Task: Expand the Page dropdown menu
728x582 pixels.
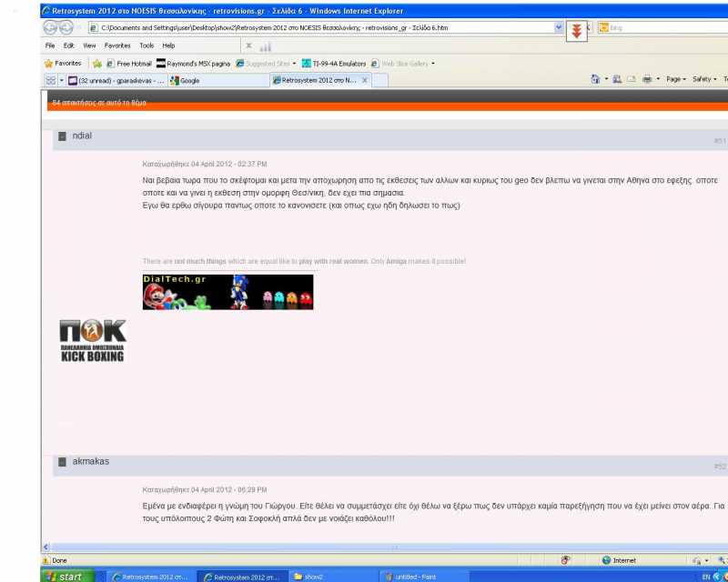Action: tap(675, 80)
